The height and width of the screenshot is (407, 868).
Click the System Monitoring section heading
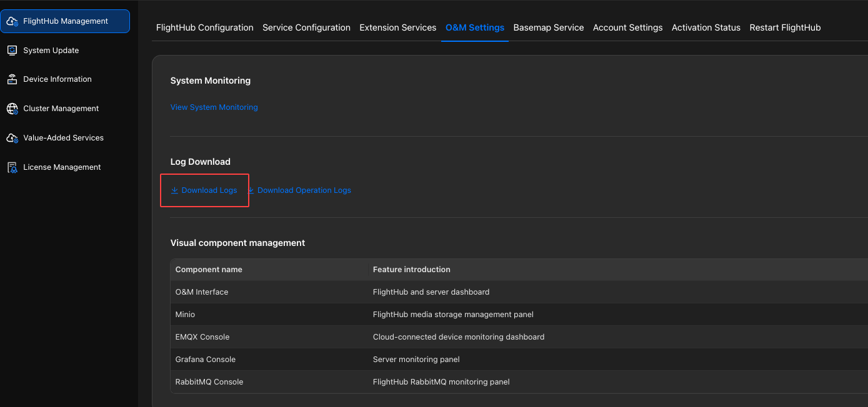click(211, 81)
